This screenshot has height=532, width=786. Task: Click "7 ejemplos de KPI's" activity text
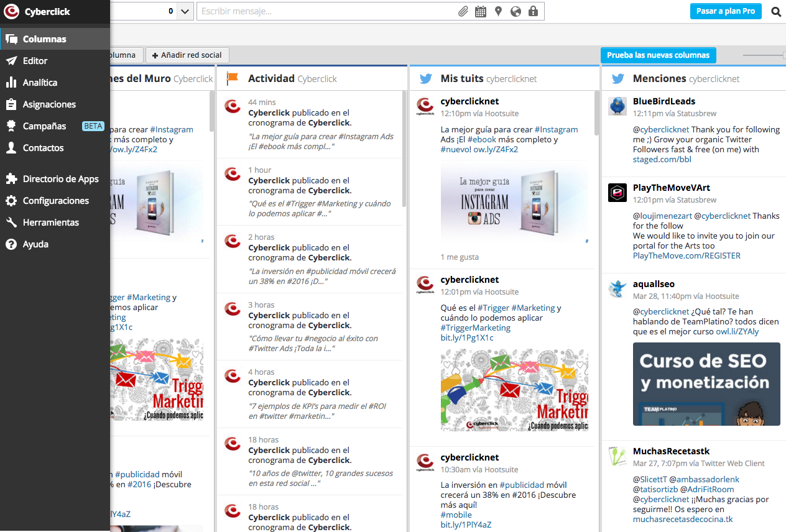pos(317,411)
